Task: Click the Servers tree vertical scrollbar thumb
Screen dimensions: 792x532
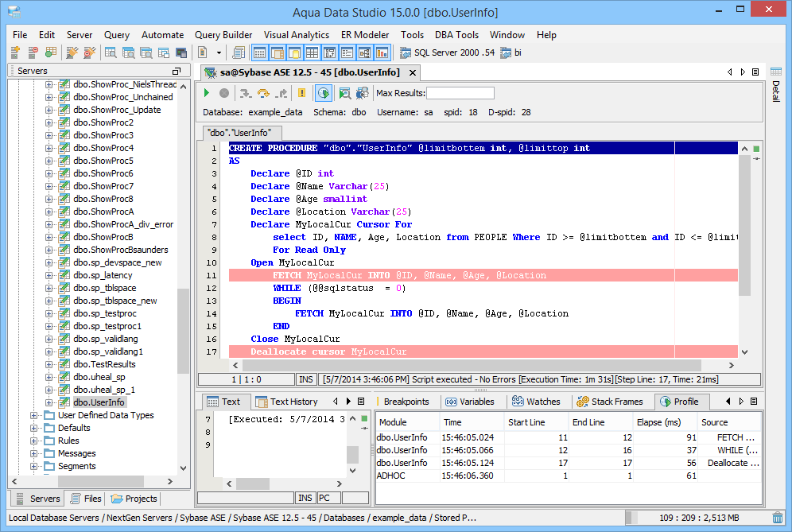Action: tap(183, 331)
